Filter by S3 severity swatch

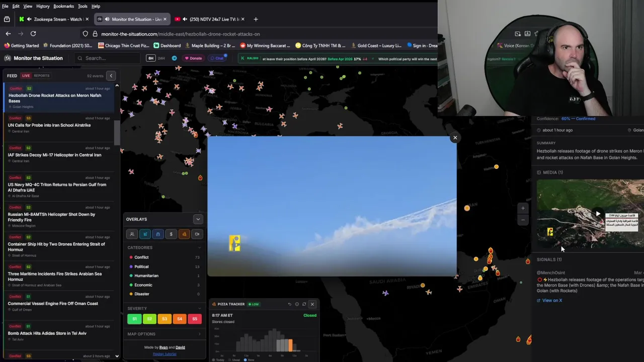[165, 319]
